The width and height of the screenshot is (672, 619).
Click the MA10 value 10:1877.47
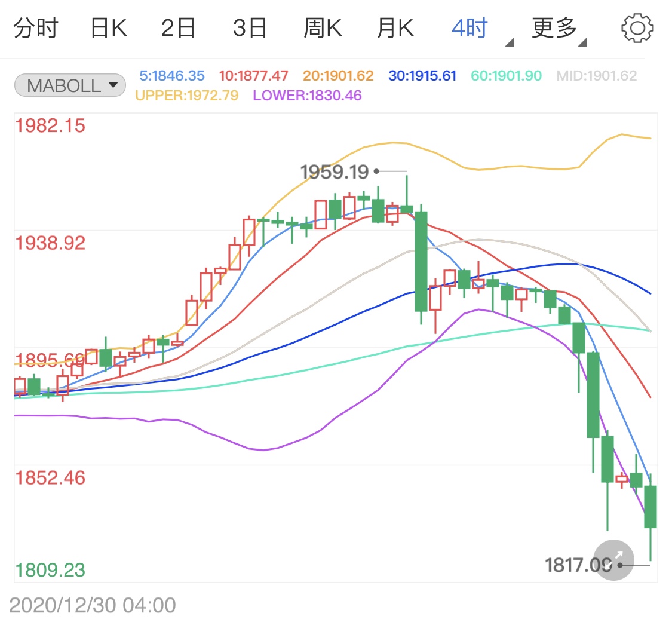click(253, 76)
